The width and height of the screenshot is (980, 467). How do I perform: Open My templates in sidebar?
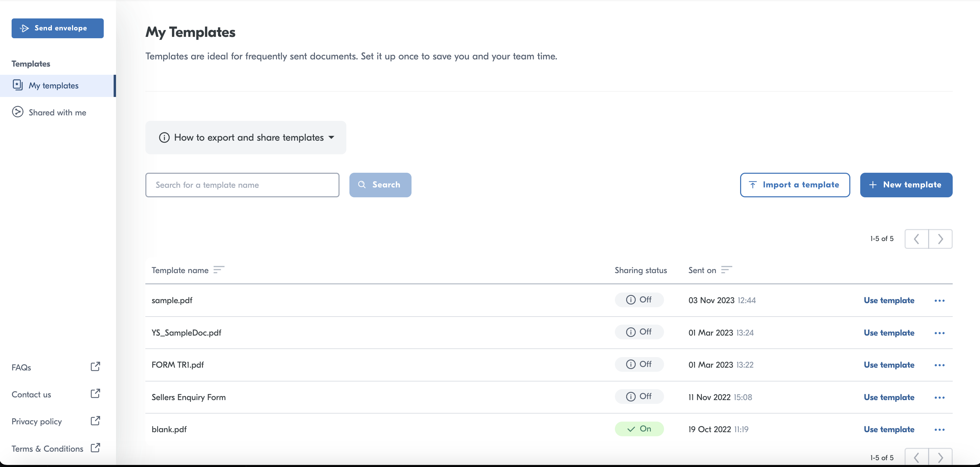click(57, 86)
